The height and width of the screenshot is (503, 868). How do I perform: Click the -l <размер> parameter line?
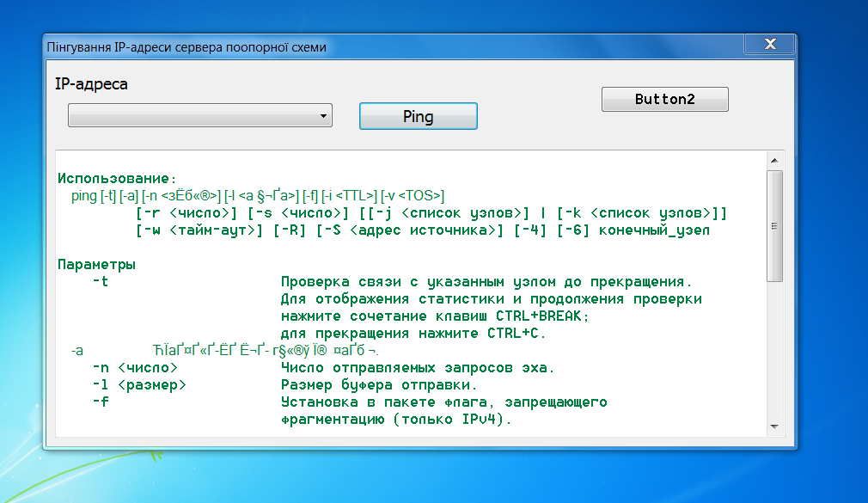coord(139,385)
